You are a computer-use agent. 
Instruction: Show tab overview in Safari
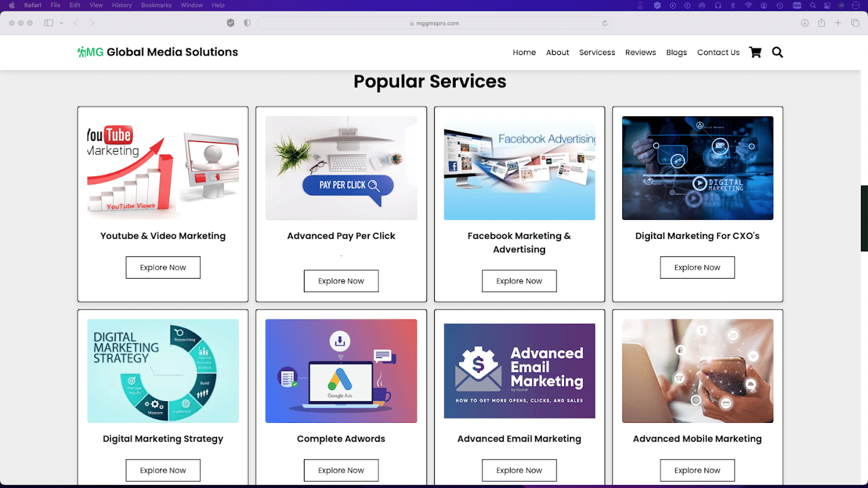[855, 23]
